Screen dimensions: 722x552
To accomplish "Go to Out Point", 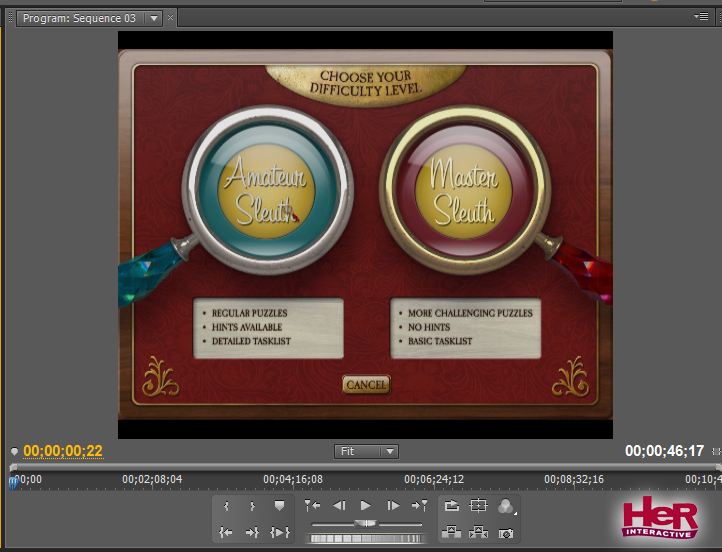I will (252, 533).
